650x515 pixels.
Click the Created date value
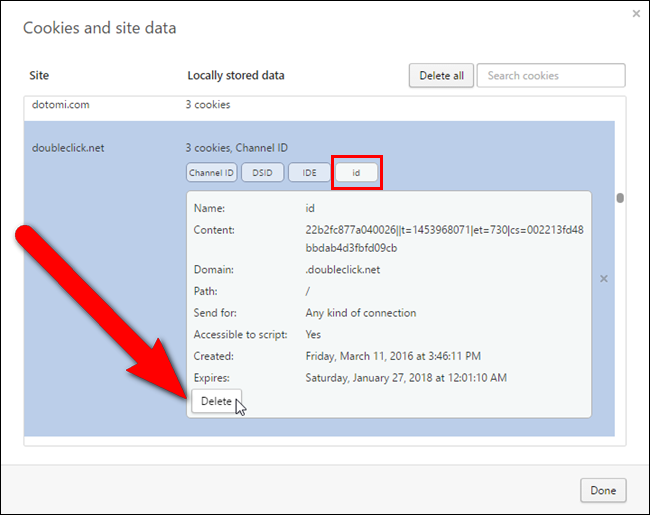coord(393,356)
